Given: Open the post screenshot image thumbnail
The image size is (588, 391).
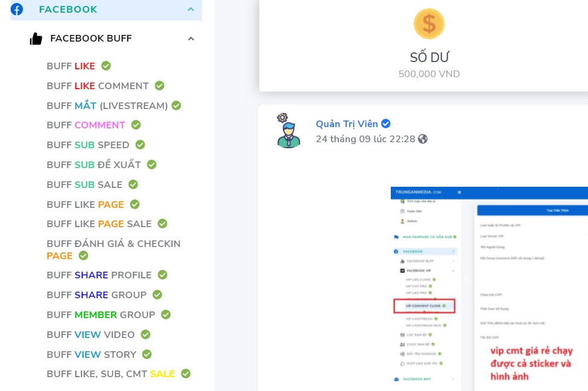Looking at the screenshot, I should pos(488,288).
